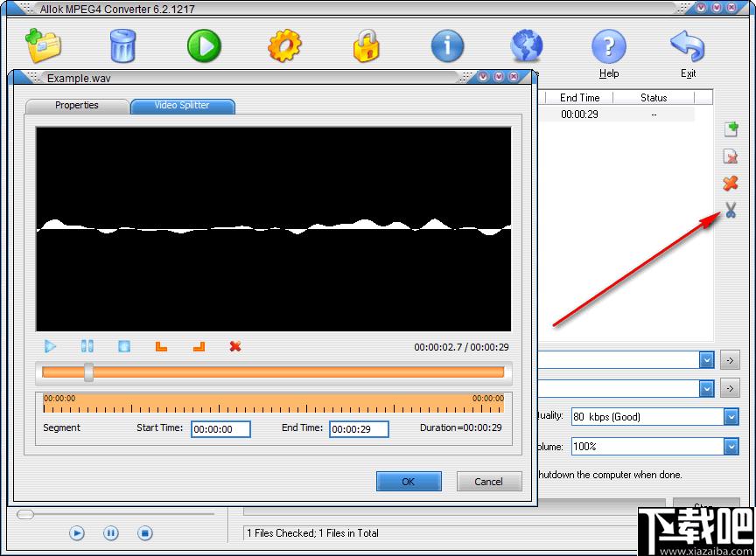Click the remove file icon in the side panel

pyautogui.click(x=731, y=156)
